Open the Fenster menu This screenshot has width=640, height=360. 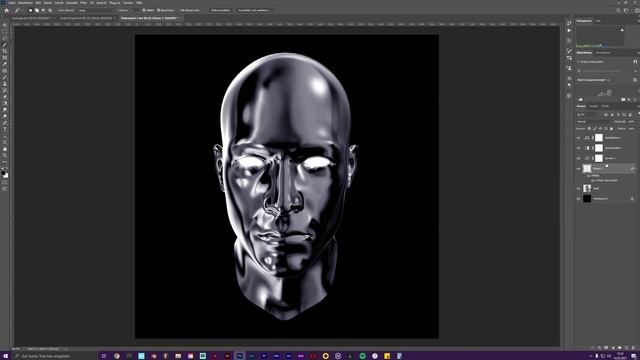tap(128, 3)
